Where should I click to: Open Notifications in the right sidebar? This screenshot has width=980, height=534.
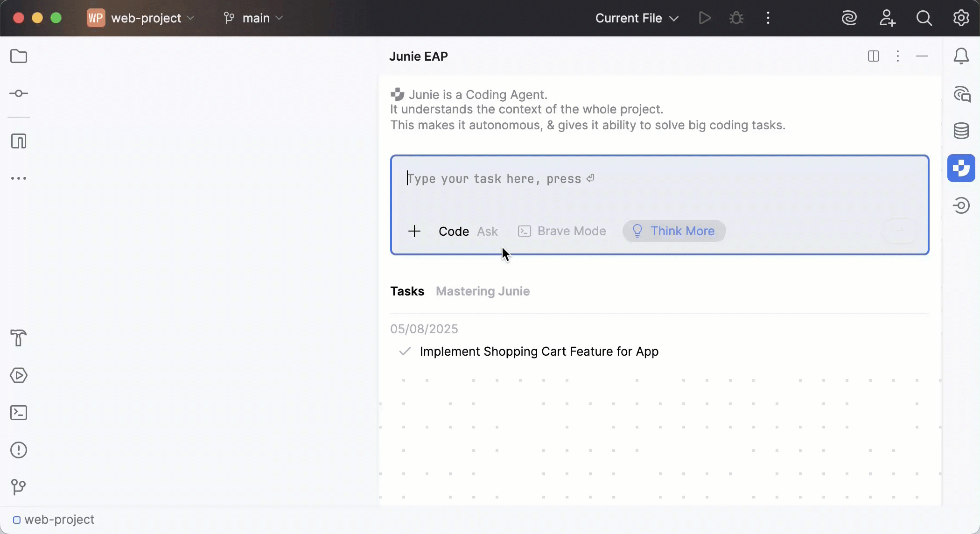point(961,56)
